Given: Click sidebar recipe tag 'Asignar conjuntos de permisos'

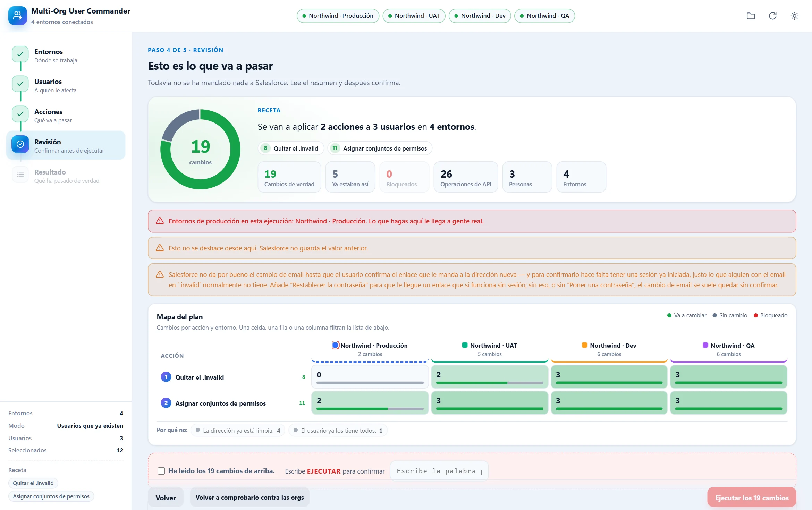Looking at the screenshot, I should 51,496.
